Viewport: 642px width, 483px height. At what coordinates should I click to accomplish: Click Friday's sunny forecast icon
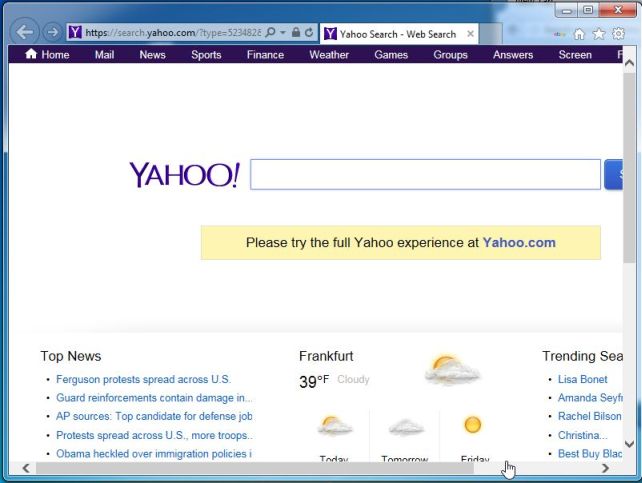[472, 424]
